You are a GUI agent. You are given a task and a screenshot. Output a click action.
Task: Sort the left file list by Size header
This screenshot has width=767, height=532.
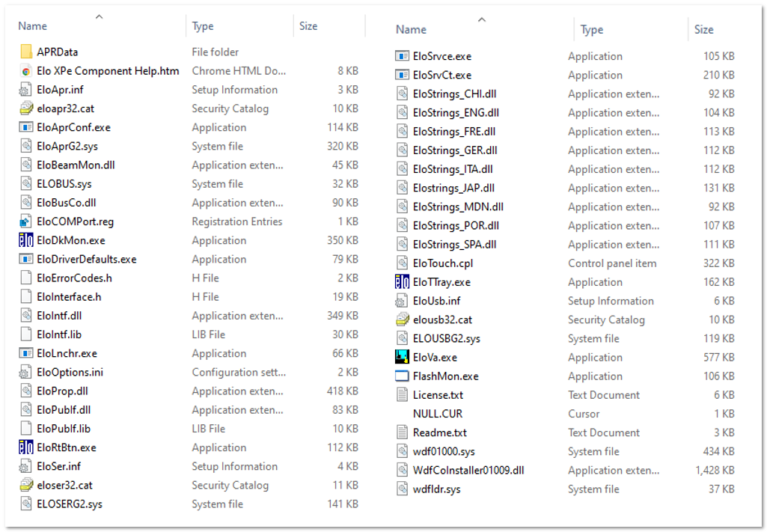click(x=308, y=26)
